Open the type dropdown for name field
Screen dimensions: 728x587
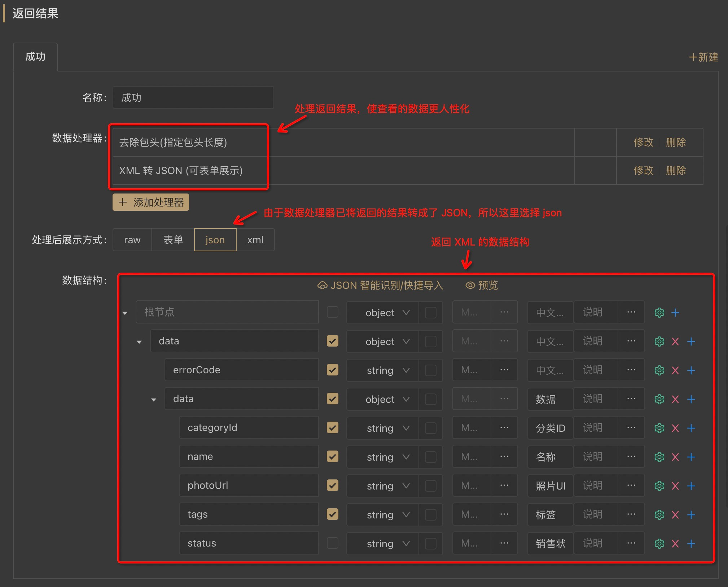[382, 457]
